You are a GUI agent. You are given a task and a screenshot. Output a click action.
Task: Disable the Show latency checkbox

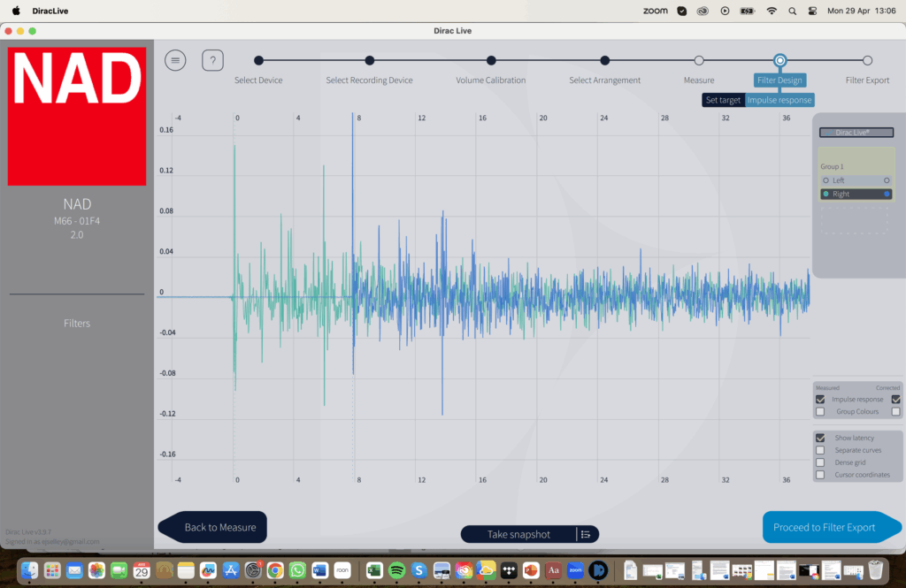(820, 438)
